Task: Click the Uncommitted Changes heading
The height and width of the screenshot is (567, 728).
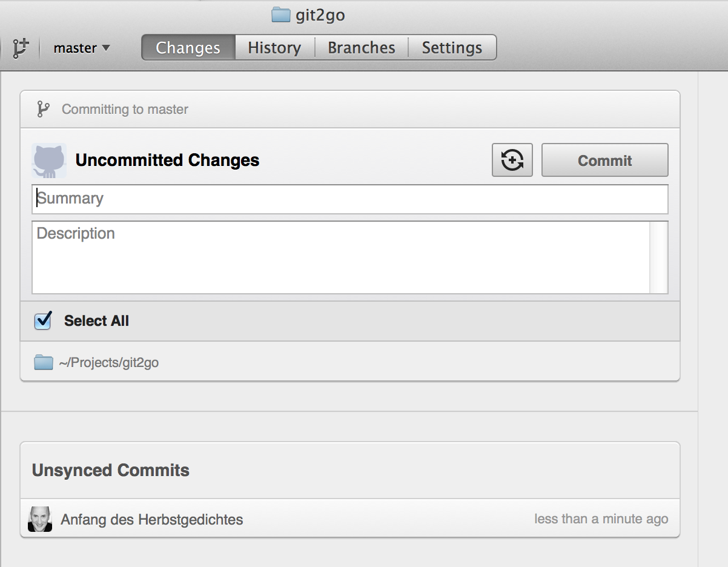Action: point(168,161)
